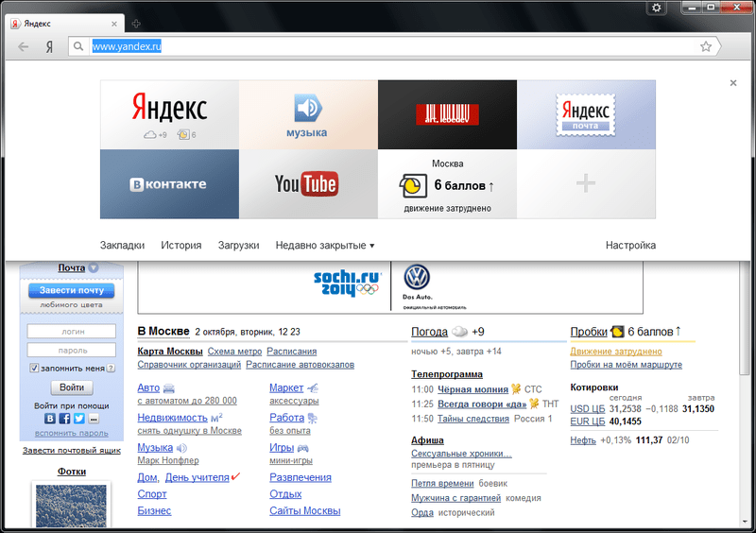Viewport: 756px width, 533px height.
Task: Click the Недвижимость м² icon
Action: pyautogui.click(x=216, y=418)
